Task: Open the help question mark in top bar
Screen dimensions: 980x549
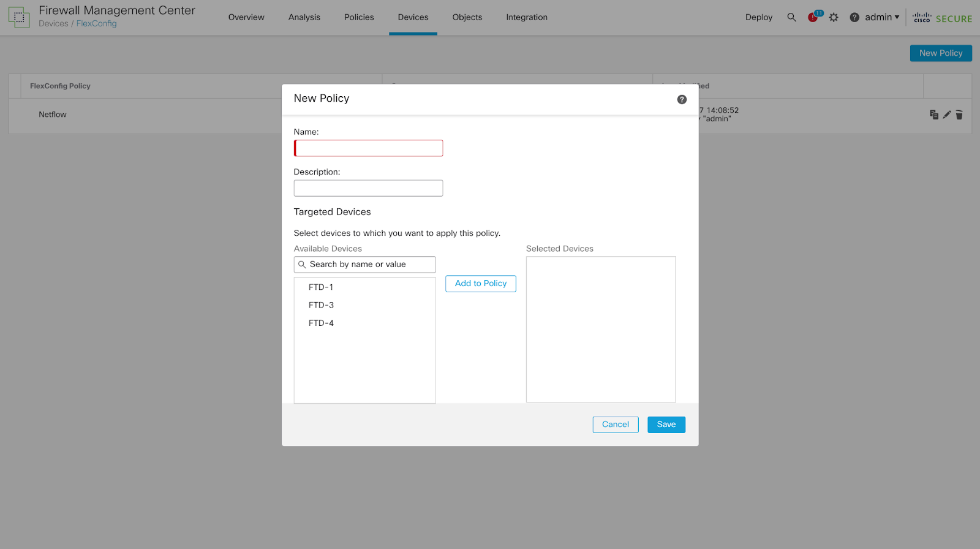Action: [x=854, y=17]
